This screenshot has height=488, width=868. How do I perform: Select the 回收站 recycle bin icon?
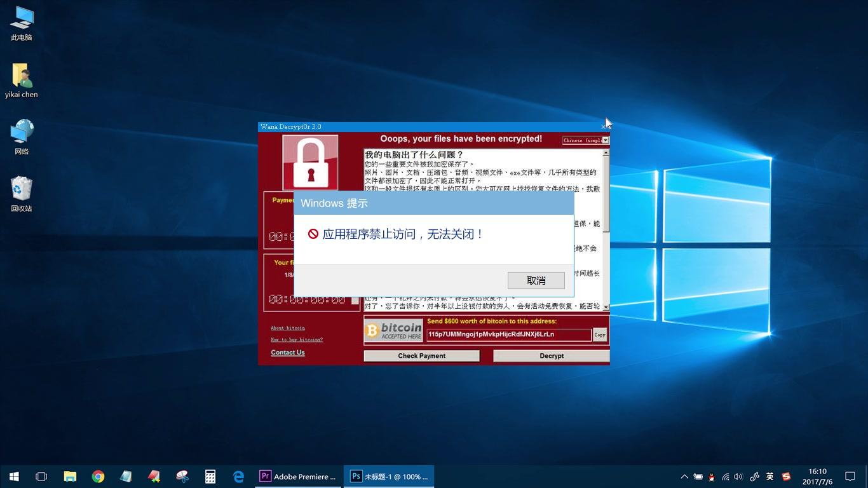(22, 194)
